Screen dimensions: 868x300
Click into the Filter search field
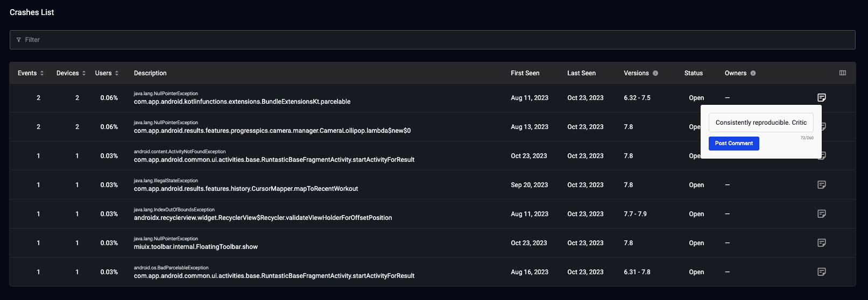[x=433, y=40]
